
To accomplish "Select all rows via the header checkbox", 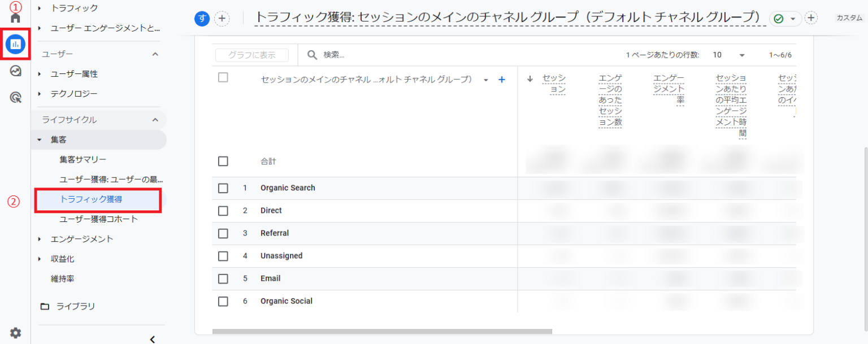I will point(223,78).
